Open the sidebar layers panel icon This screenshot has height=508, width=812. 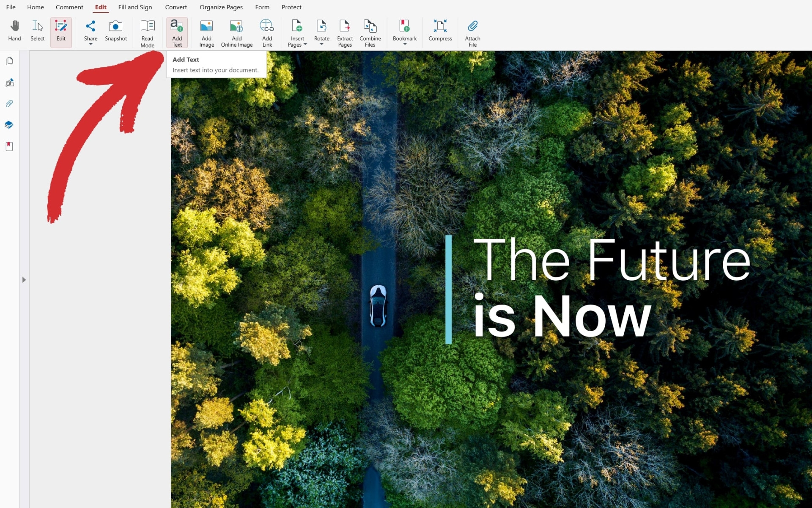11,125
